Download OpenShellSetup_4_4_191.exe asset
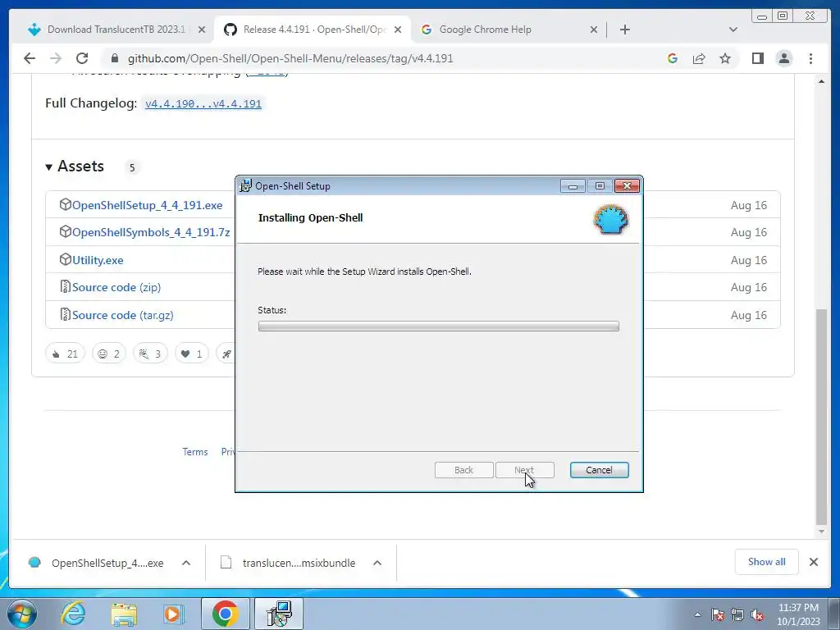 148,205
